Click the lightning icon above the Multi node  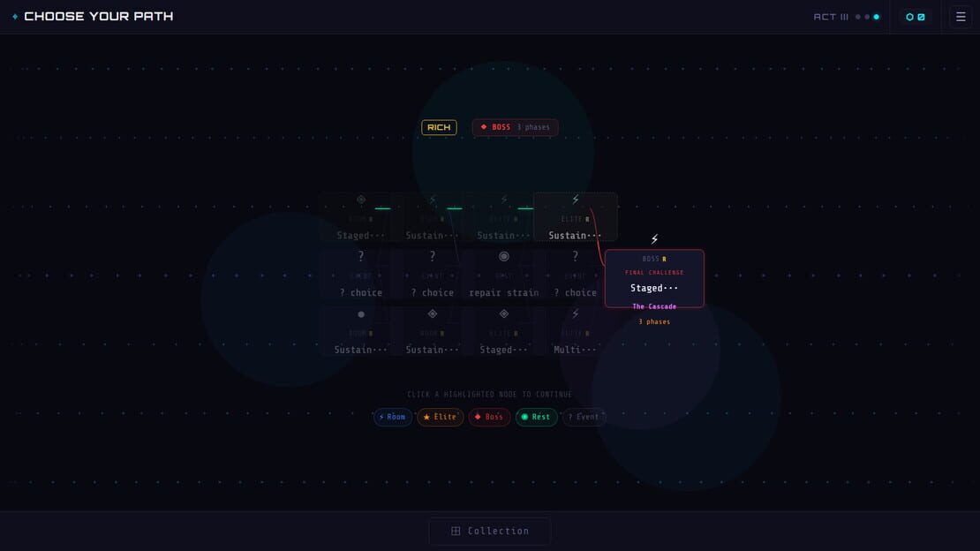(x=576, y=314)
